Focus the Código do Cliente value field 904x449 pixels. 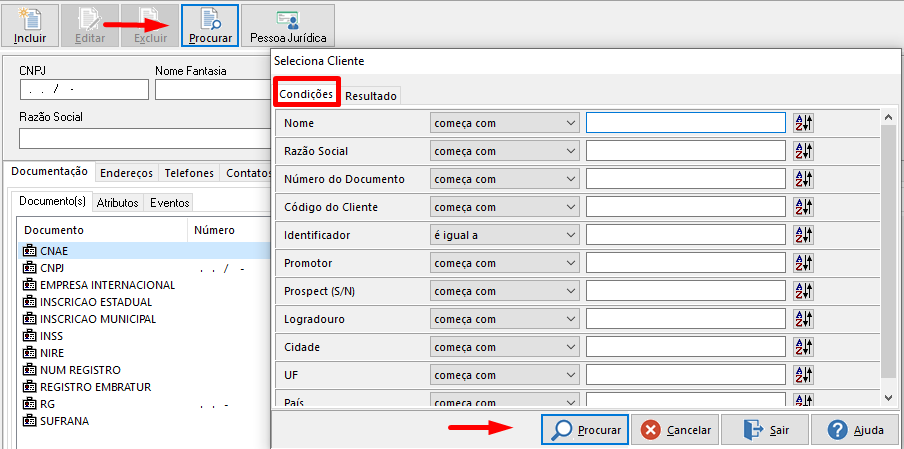click(685, 207)
